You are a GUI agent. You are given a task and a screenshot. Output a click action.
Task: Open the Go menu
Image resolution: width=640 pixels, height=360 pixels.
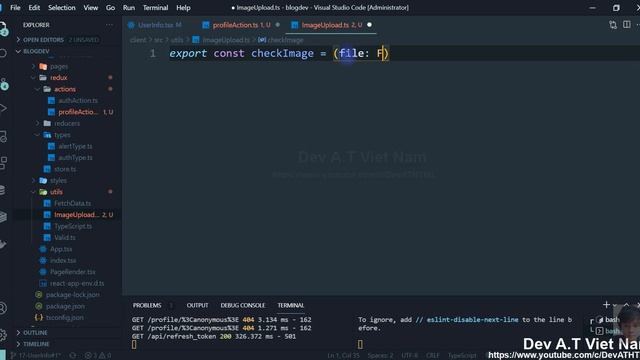(110, 7)
